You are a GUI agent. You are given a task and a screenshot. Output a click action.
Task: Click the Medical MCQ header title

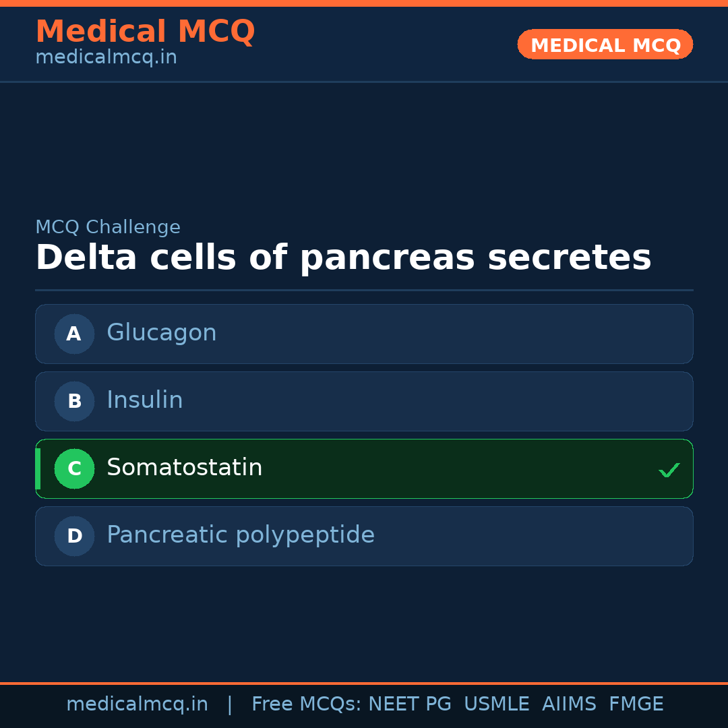(145, 32)
